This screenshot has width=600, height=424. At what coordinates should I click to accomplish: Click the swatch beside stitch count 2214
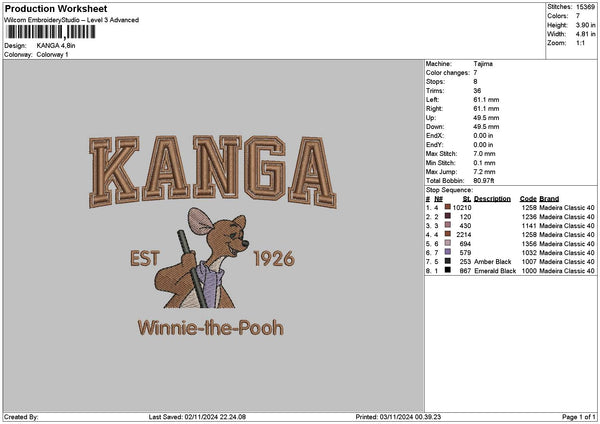click(447, 234)
